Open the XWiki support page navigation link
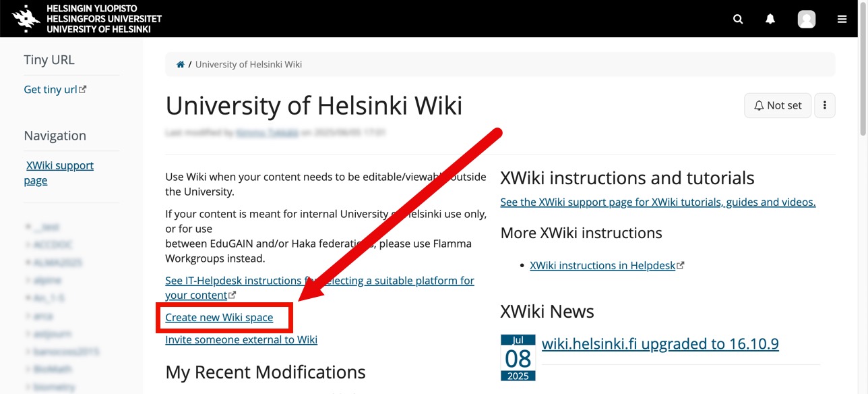 (x=59, y=173)
